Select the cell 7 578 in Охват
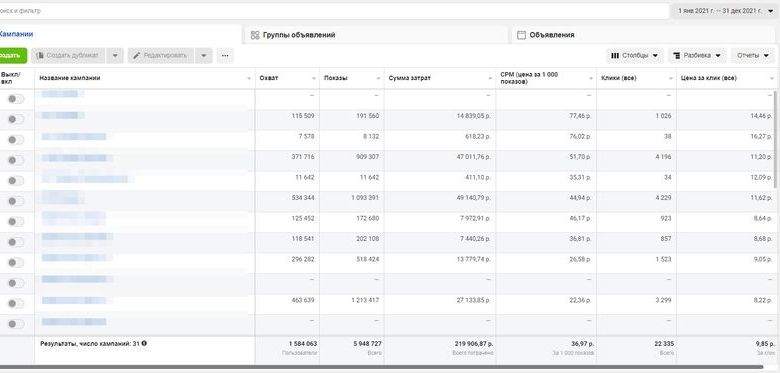The width and height of the screenshot is (780, 373). coord(307,136)
